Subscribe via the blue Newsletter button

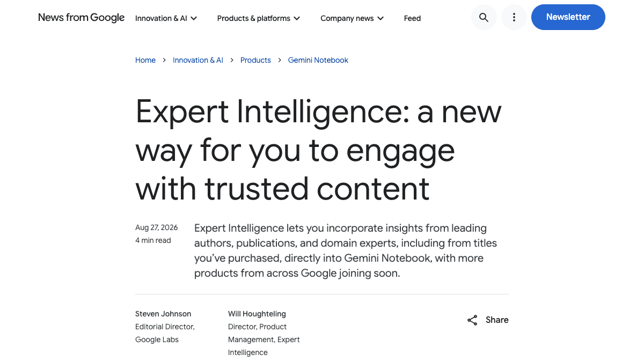point(568,17)
